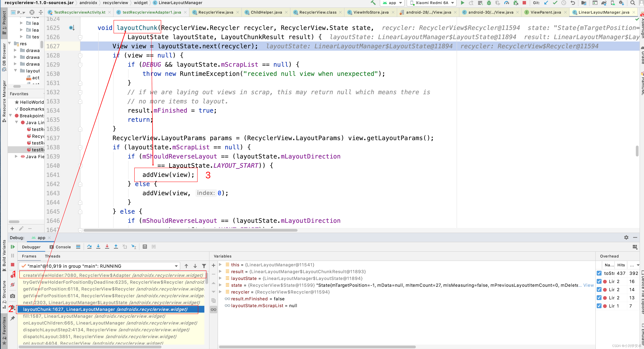Collapse the layout folder in Project tree

[x=15, y=71]
